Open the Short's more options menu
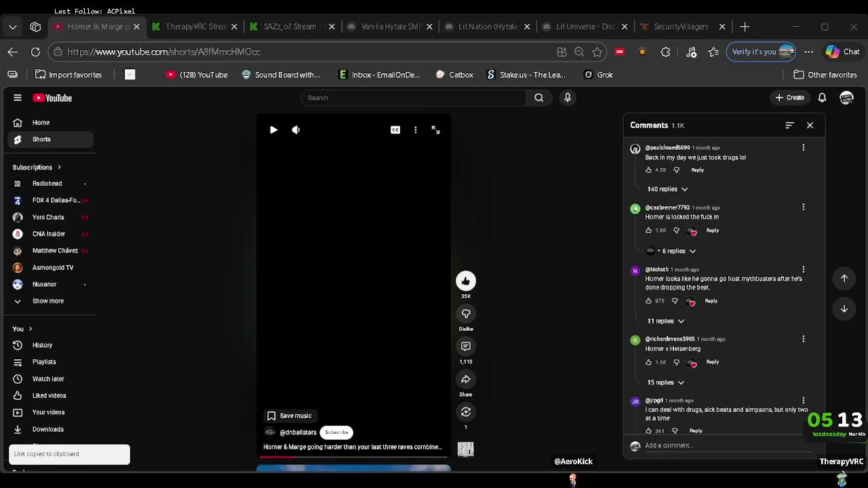 [416, 129]
